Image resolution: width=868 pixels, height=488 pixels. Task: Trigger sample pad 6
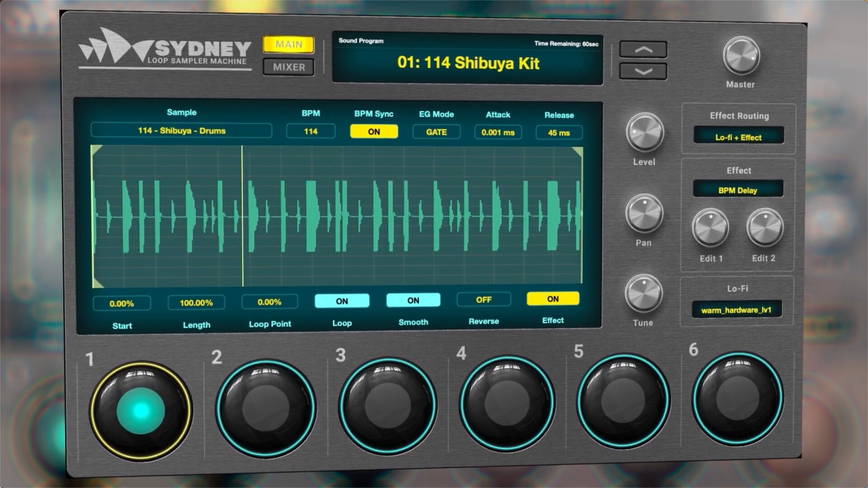click(x=738, y=399)
